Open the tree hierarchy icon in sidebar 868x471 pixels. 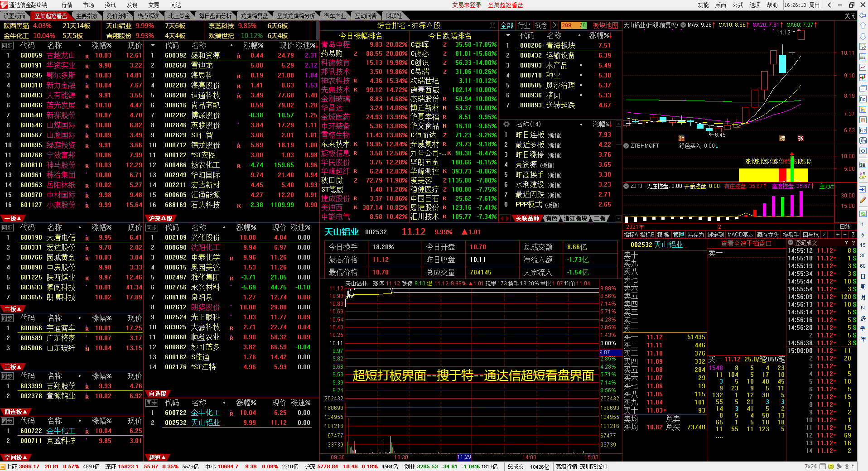[863, 109]
